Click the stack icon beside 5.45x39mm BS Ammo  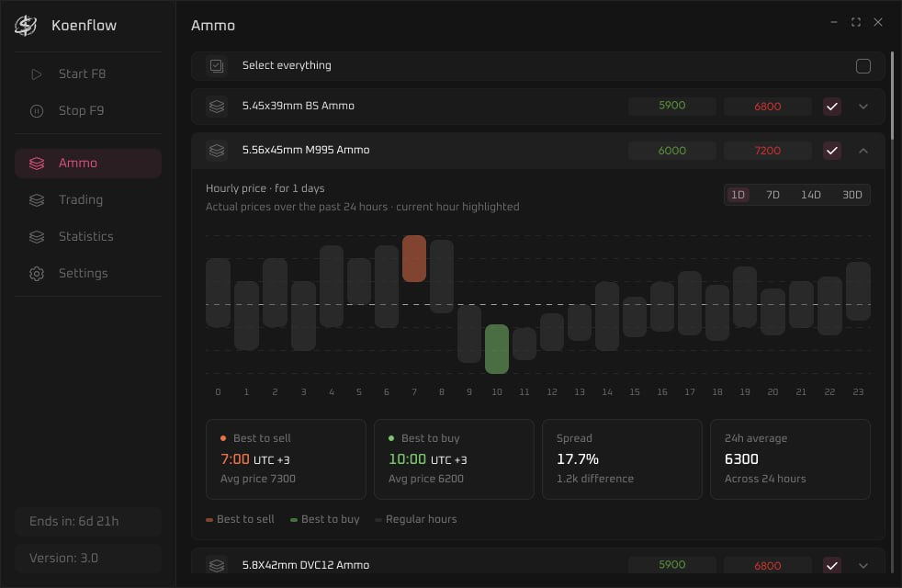[x=217, y=107]
